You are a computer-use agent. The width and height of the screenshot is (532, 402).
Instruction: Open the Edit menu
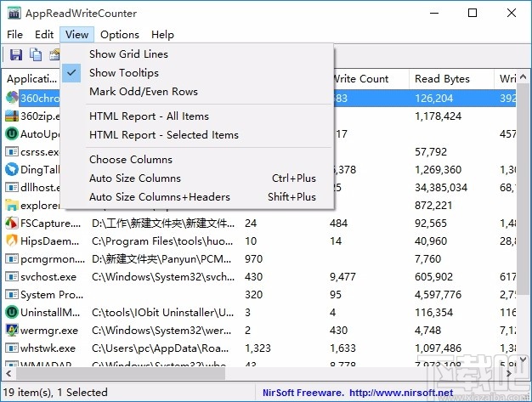coord(44,35)
